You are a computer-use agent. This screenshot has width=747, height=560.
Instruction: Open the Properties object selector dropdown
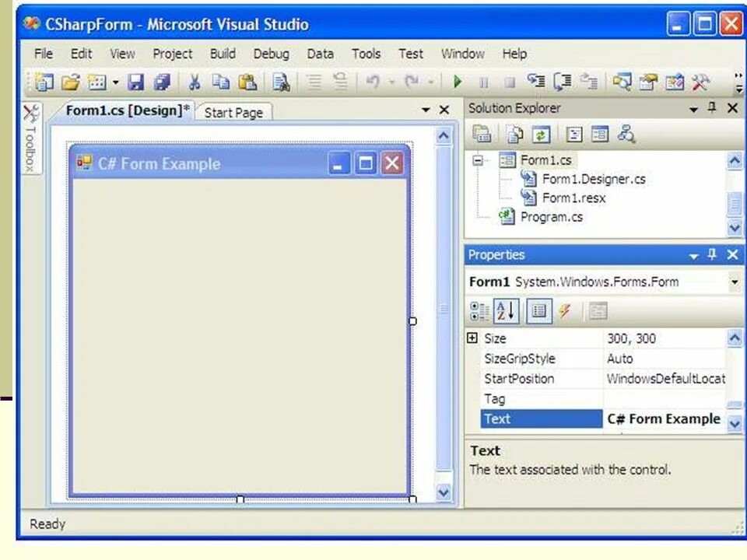[735, 282]
